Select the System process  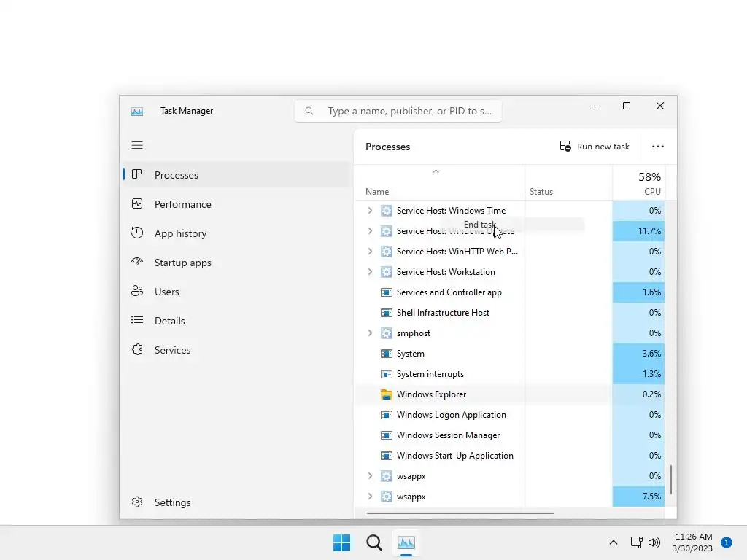[509, 354]
